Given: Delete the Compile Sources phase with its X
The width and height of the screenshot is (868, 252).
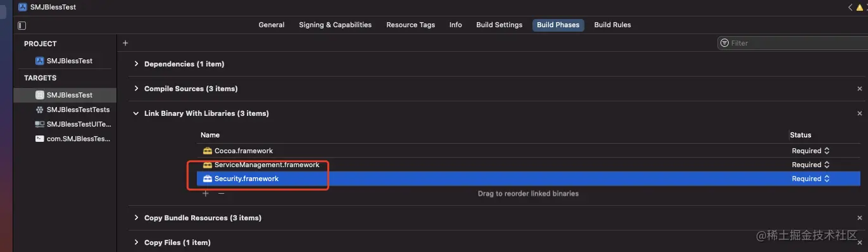Looking at the screenshot, I should point(860,89).
